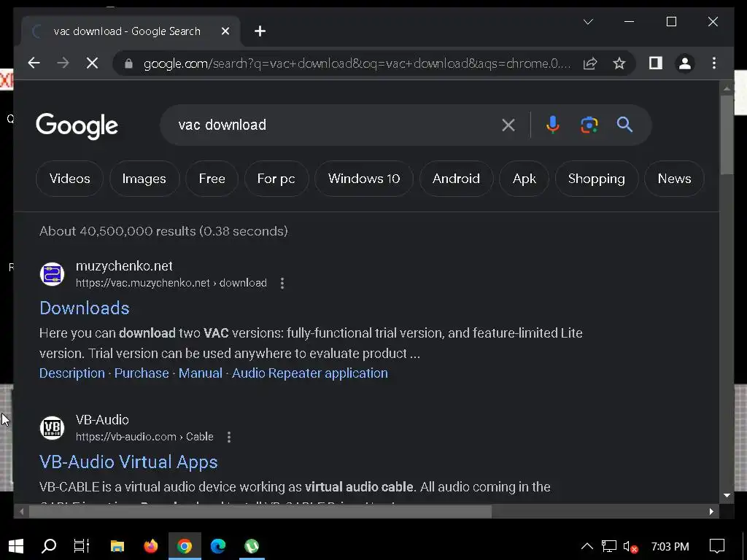The height and width of the screenshot is (560, 747).
Task: Click https://vb-audio.com URL text
Action: 126,437
